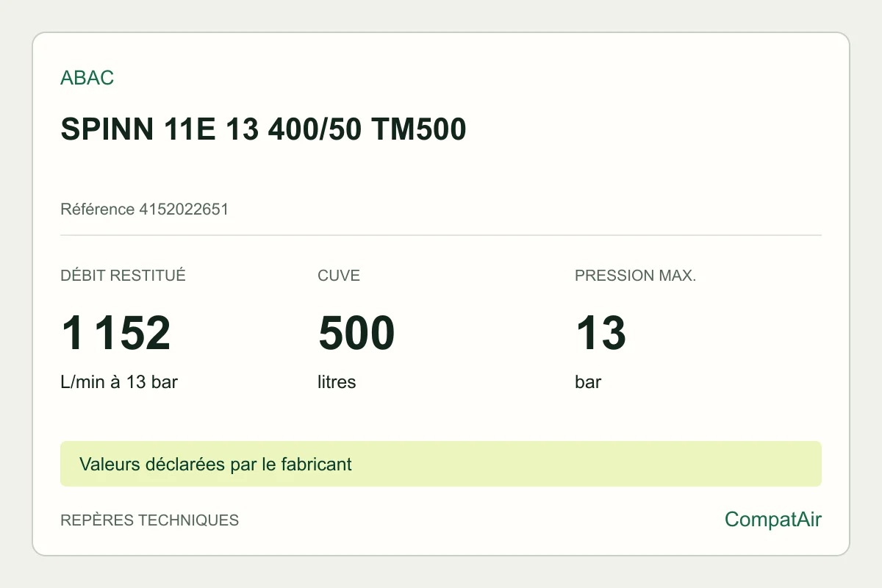This screenshot has width=882, height=588.
Task: Click the word Référence
Action: coord(98,209)
